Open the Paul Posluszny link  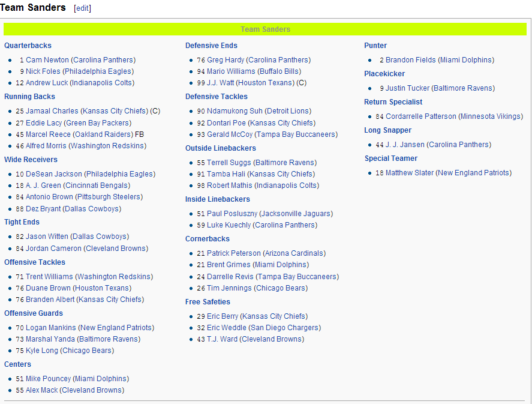[232, 214]
